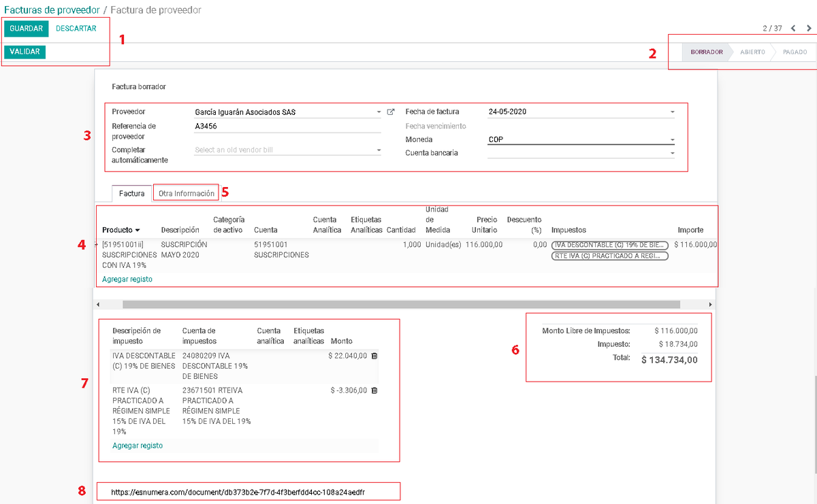Click the horizontal scrollbar of the table
817x504 pixels.
point(401,305)
